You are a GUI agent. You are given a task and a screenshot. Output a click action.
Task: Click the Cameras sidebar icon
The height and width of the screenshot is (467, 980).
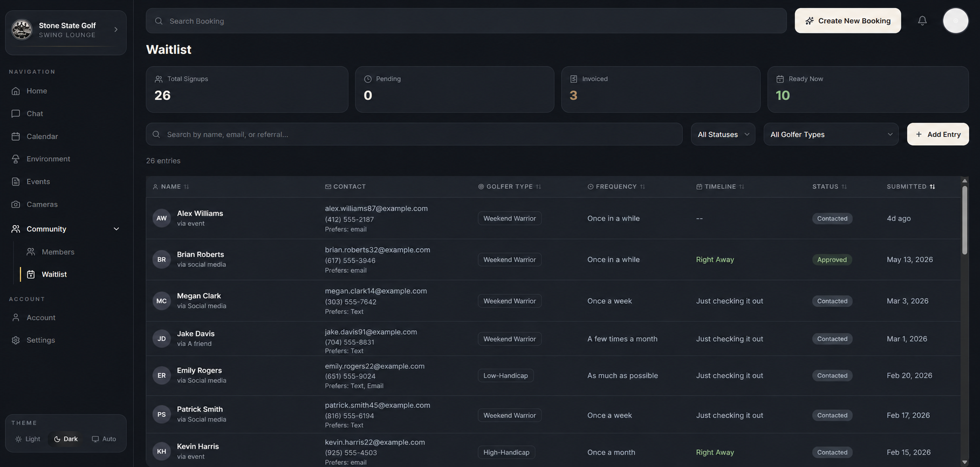[x=16, y=204]
